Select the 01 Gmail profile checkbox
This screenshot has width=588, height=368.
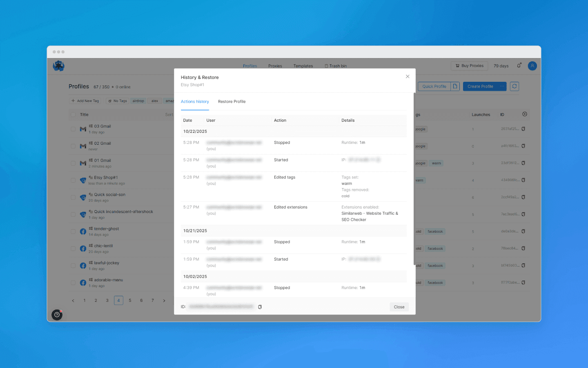73,163
